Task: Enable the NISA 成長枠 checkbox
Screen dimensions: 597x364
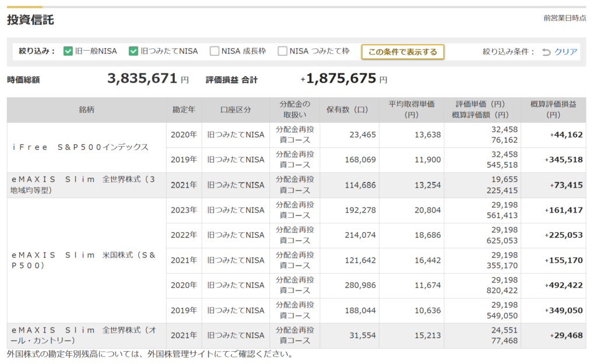Action: point(215,51)
